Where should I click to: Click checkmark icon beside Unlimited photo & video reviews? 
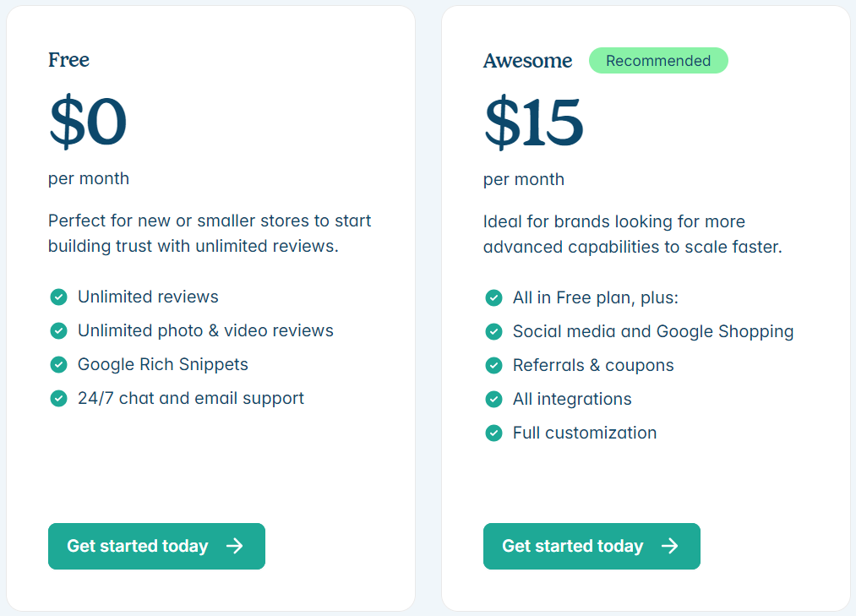click(x=58, y=330)
